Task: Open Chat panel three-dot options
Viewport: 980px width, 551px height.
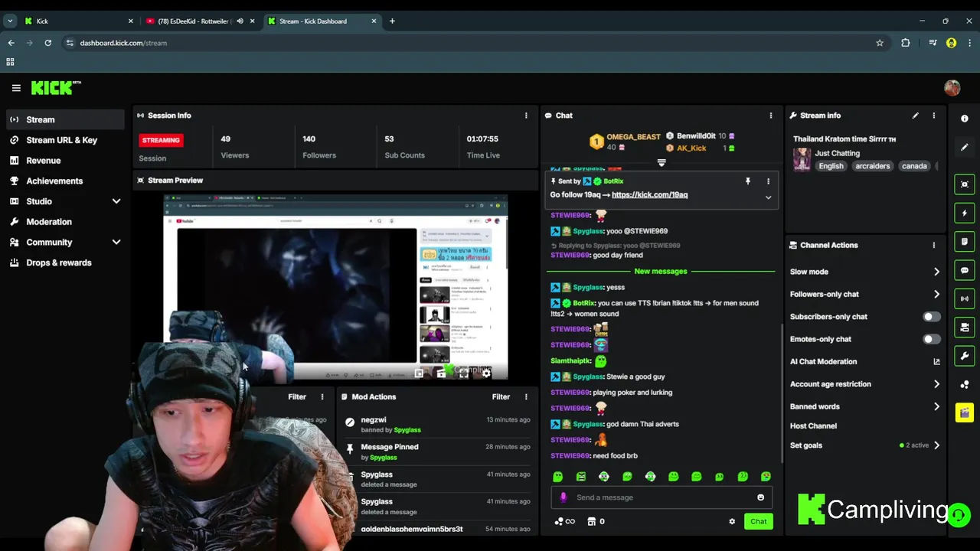Action: point(771,116)
